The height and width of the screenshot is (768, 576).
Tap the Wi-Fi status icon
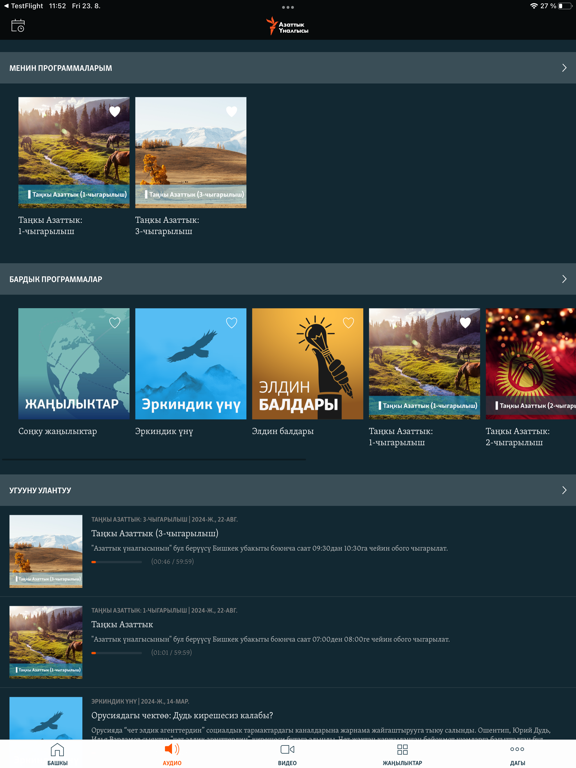tap(534, 6)
